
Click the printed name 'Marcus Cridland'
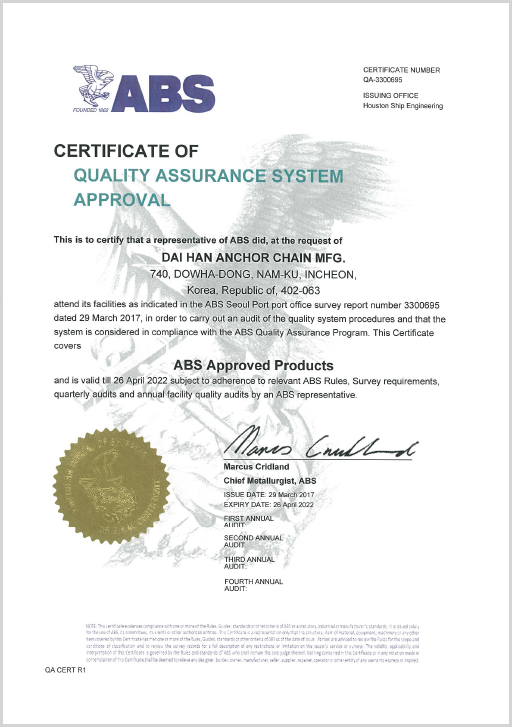256,467
